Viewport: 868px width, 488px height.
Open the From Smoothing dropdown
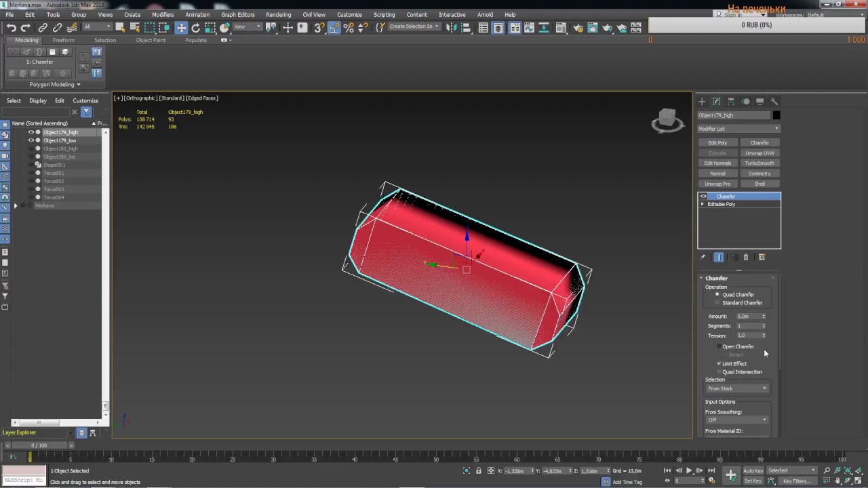pyautogui.click(x=737, y=420)
